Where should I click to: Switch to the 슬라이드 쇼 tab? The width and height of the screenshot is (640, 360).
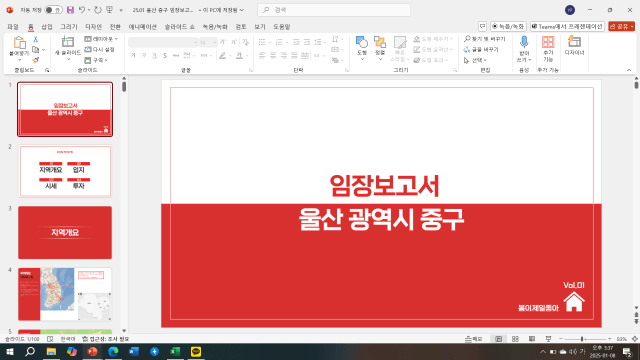point(180,27)
